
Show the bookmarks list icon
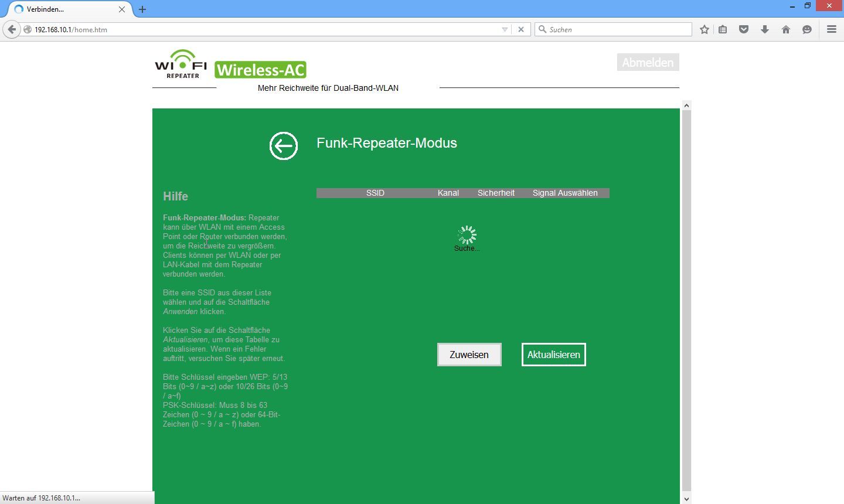click(x=723, y=29)
